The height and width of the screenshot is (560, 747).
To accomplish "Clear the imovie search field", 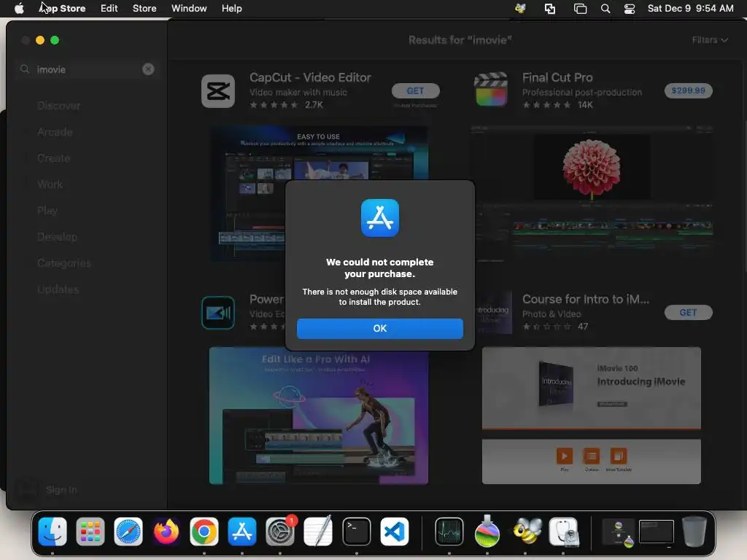I will (148, 69).
